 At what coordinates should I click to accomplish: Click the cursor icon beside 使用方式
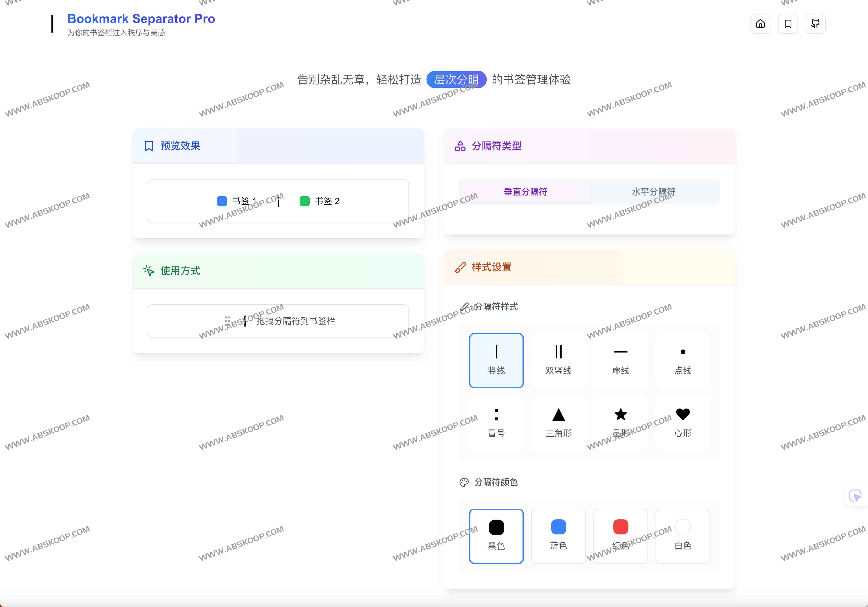click(148, 271)
